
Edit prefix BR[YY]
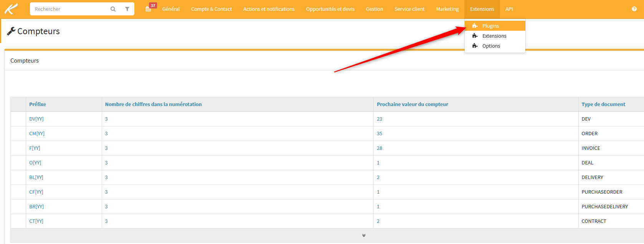[36, 206]
